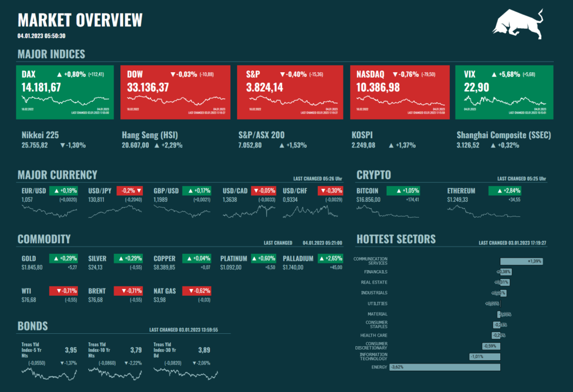Click the 10 Yr Treasury yield 3,79
Screen dimensions: 573x392
tap(136, 350)
